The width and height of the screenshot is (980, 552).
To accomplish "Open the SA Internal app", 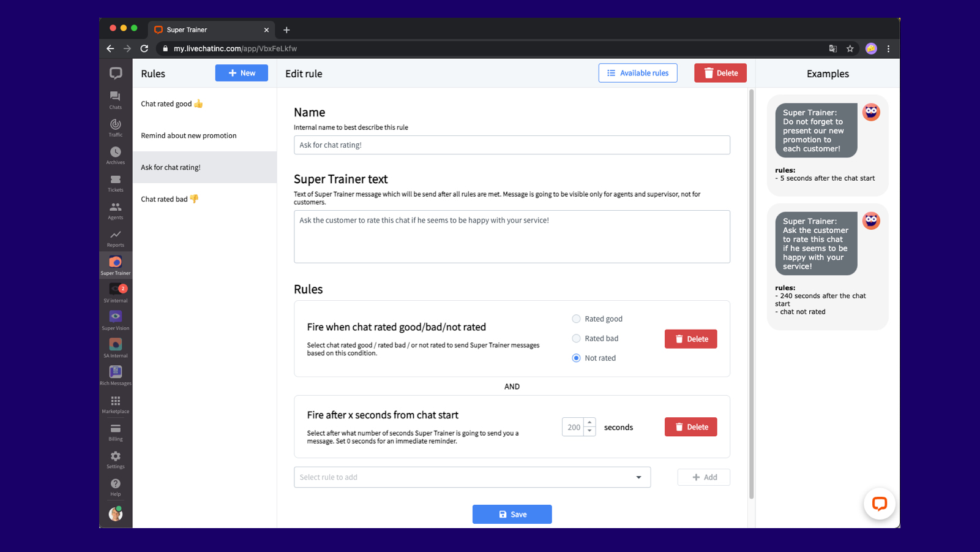I will 116,349.
